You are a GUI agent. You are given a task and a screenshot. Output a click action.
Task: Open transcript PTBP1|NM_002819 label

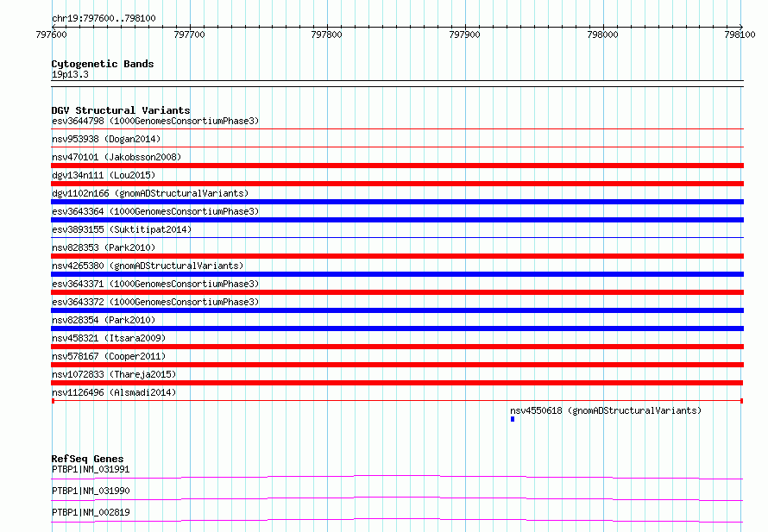click(91, 512)
